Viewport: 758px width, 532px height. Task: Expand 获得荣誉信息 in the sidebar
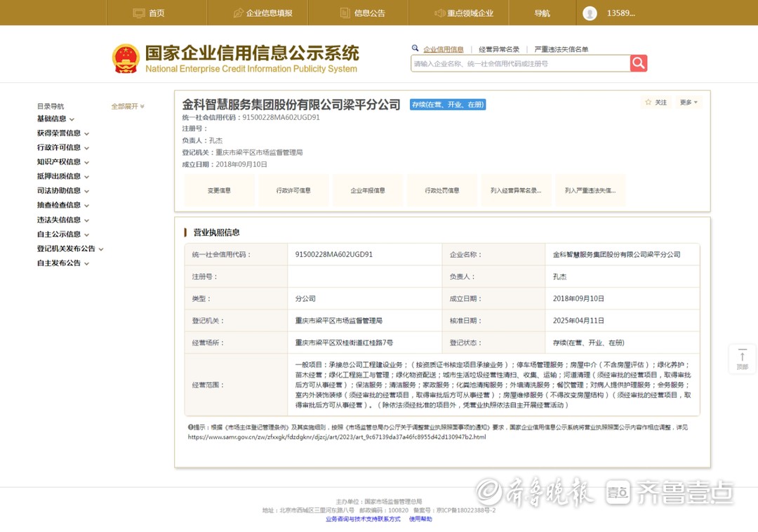tap(63, 133)
